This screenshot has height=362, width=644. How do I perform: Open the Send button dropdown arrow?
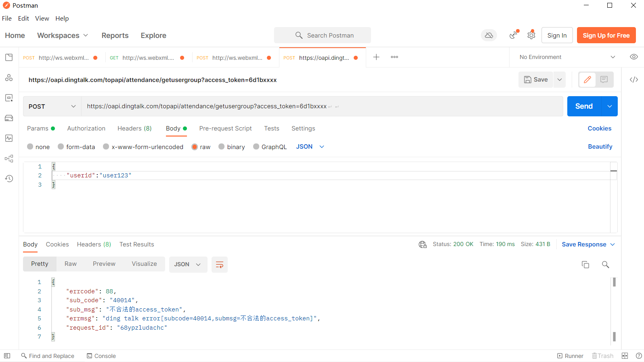pyautogui.click(x=610, y=106)
